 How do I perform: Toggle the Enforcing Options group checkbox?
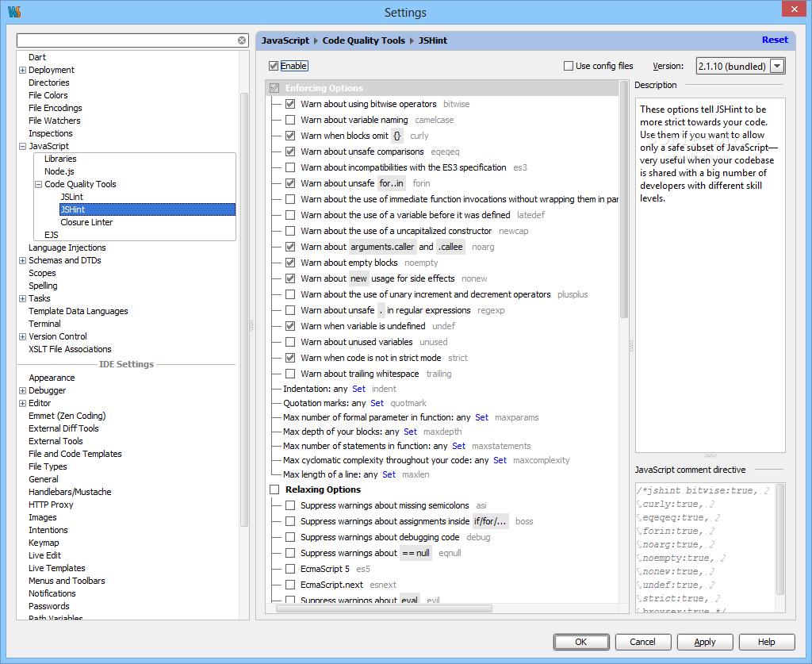point(274,88)
